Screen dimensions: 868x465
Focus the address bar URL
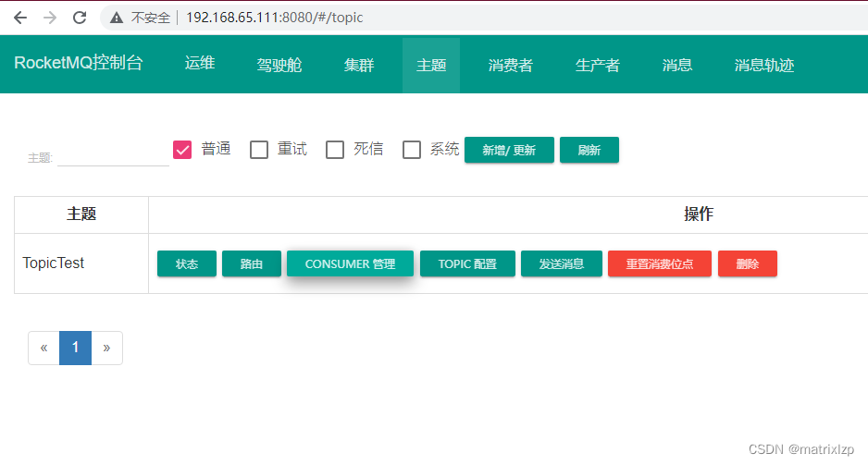click(275, 18)
